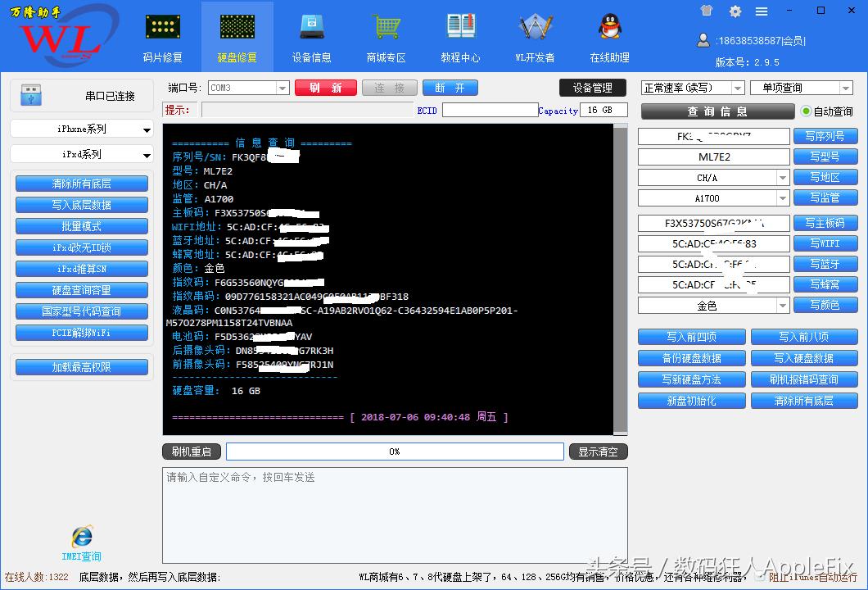Open the iPhone系列 series dropdown
Viewport: 868px width, 590px height.
click(x=81, y=128)
